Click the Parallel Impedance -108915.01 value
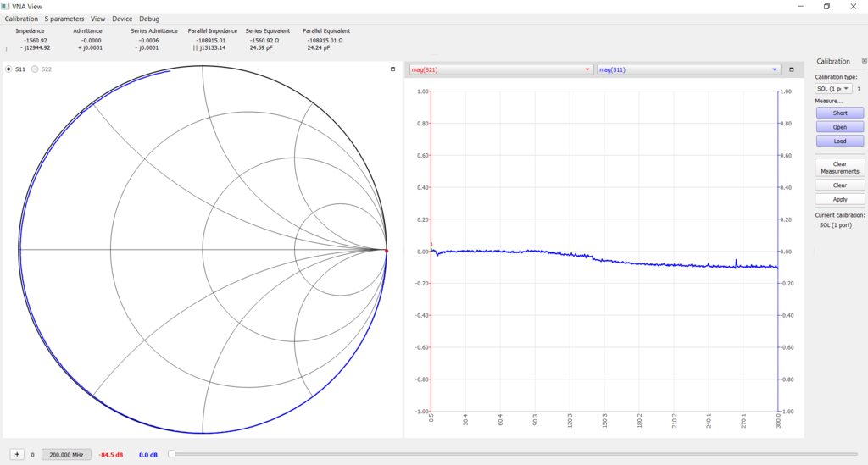Screen dimensions: 868x465 click(210, 41)
